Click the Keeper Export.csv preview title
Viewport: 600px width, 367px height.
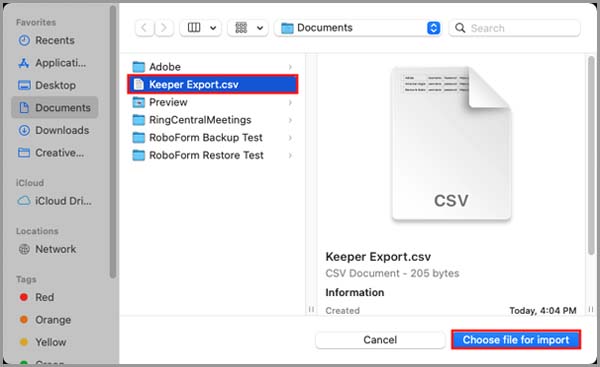pyautogui.click(x=378, y=257)
